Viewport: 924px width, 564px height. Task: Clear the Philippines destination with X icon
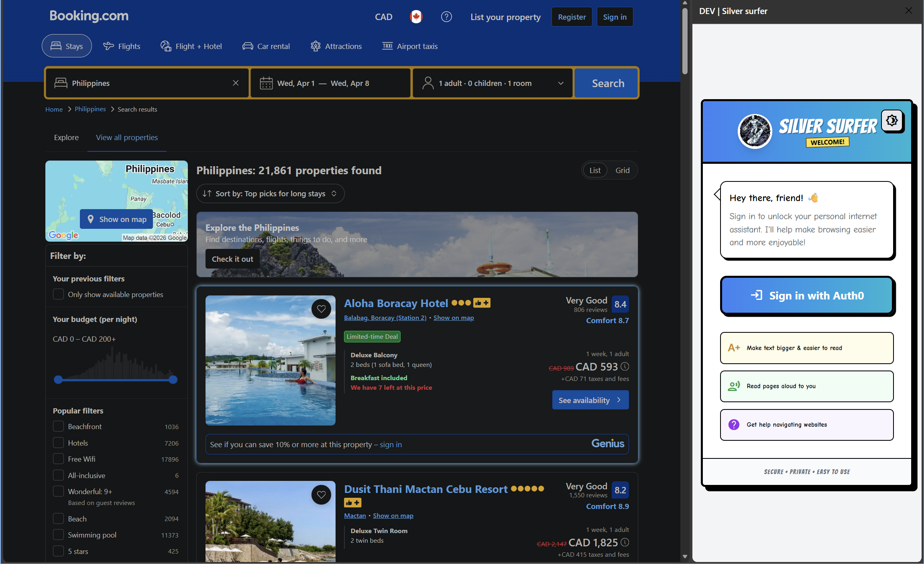pos(236,83)
